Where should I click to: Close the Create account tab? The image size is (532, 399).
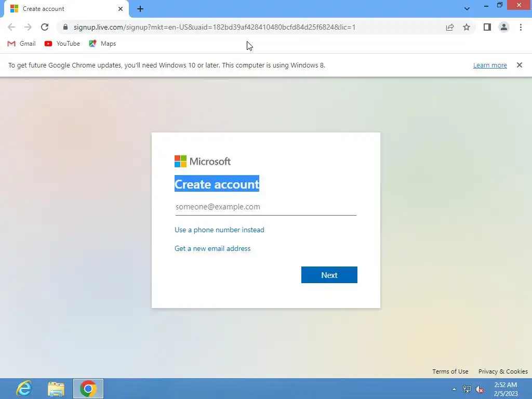pyautogui.click(x=121, y=9)
